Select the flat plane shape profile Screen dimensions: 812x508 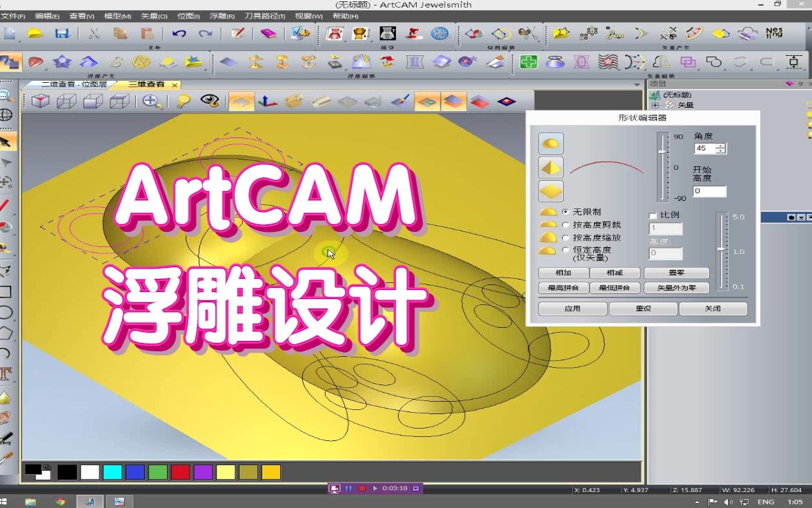(x=551, y=191)
